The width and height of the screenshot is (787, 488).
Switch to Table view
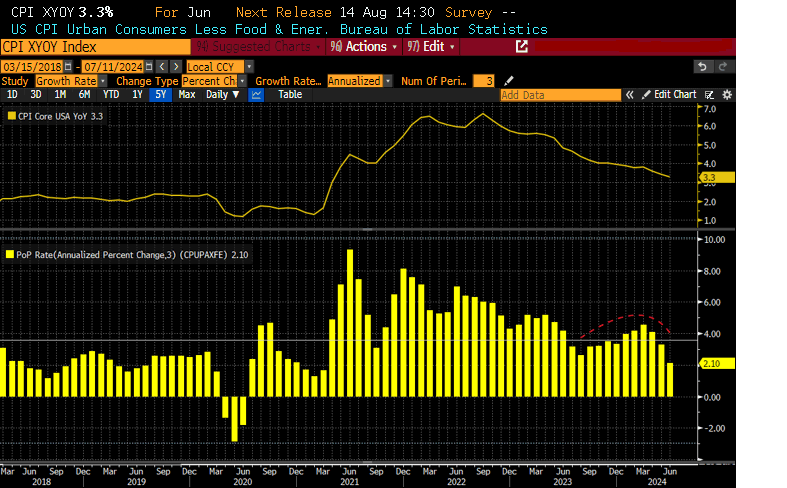click(x=290, y=94)
